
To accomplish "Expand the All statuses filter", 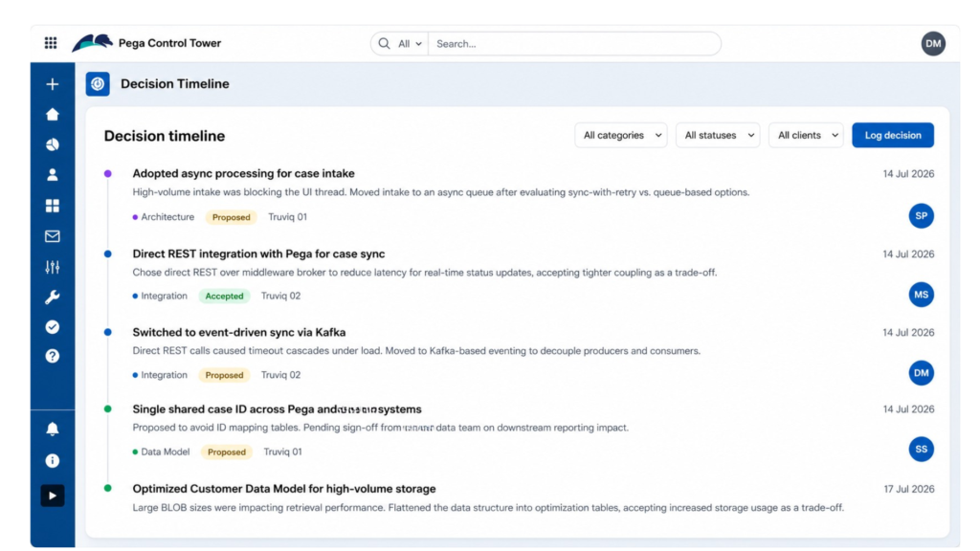I will point(718,135).
